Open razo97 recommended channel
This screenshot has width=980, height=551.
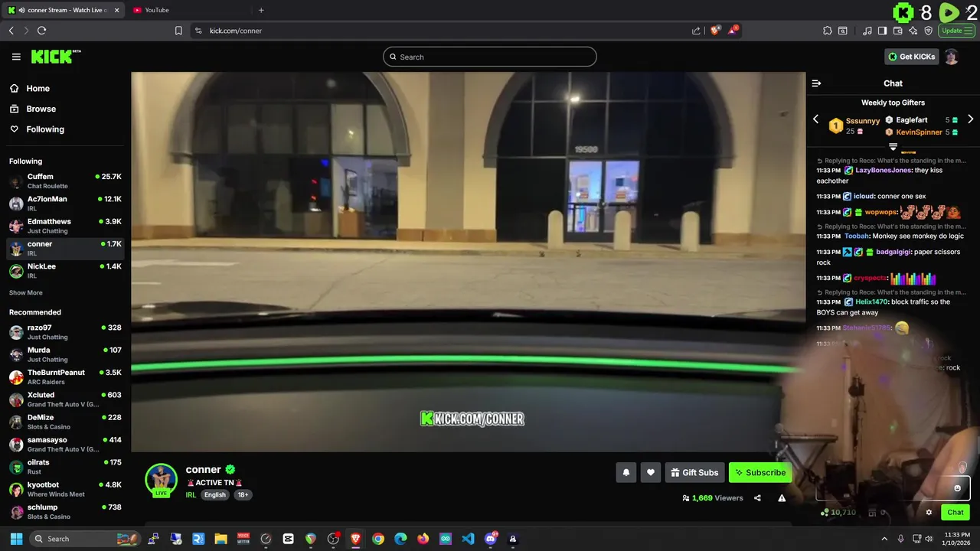pyautogui.click(x=65, y=332)
